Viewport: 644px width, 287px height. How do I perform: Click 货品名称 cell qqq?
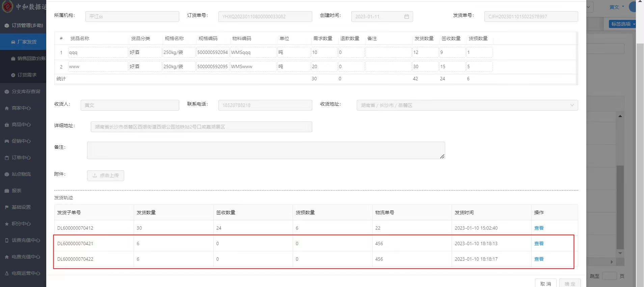tap(98, 52)
